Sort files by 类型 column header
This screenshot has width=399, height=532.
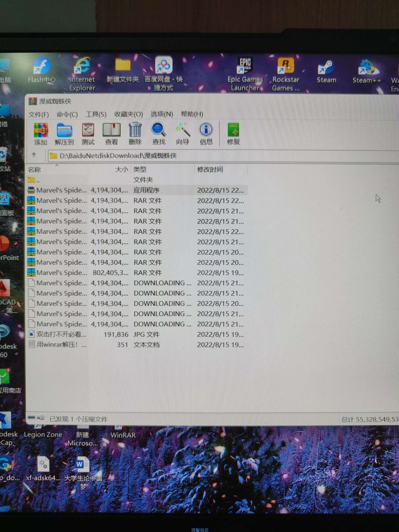(x=140, y=170)
